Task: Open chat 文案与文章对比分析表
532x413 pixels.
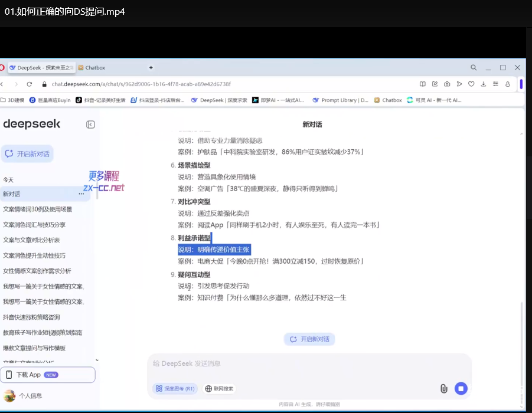Action: click(x=31, y=240)
